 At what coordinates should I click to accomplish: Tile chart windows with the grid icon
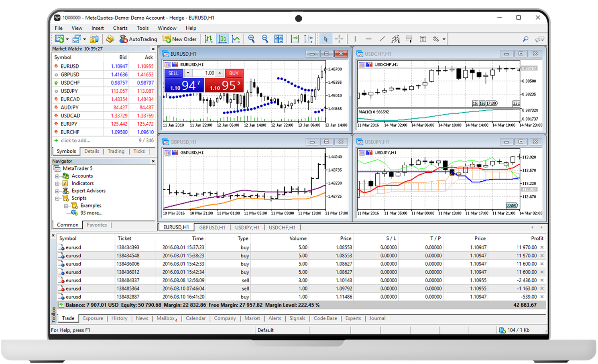point(279,39)
